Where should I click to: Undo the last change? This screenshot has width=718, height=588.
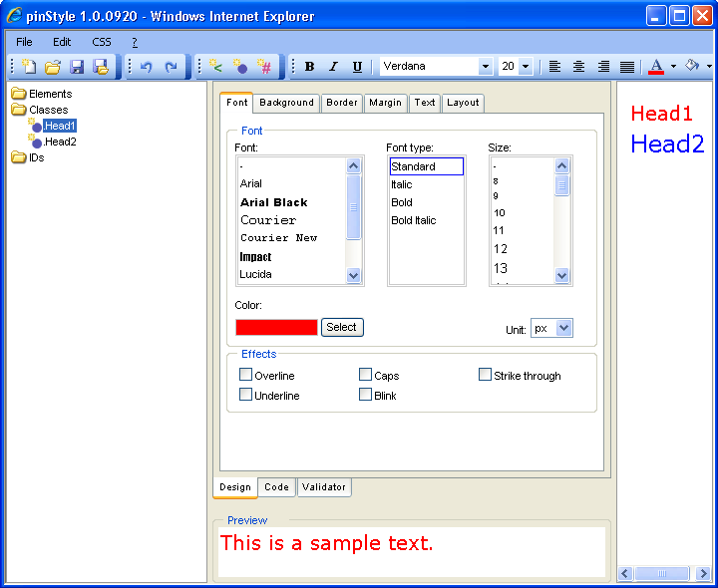coord(146,67)
